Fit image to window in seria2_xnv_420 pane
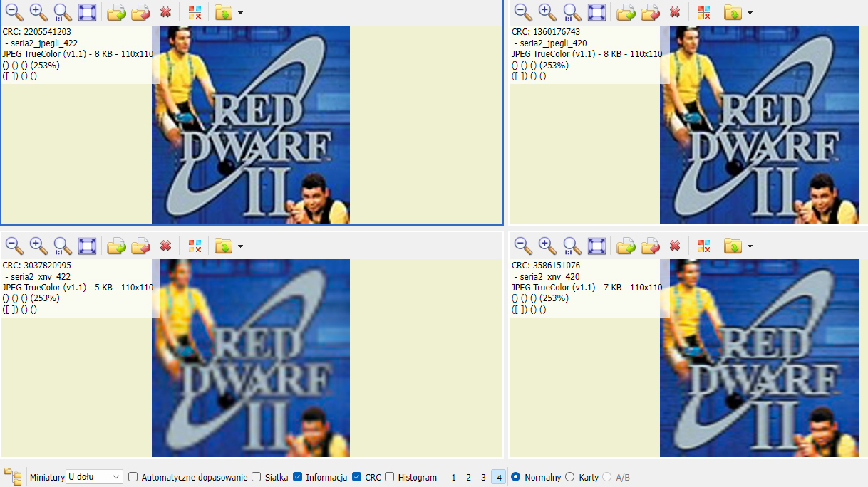 click(596, 246)
